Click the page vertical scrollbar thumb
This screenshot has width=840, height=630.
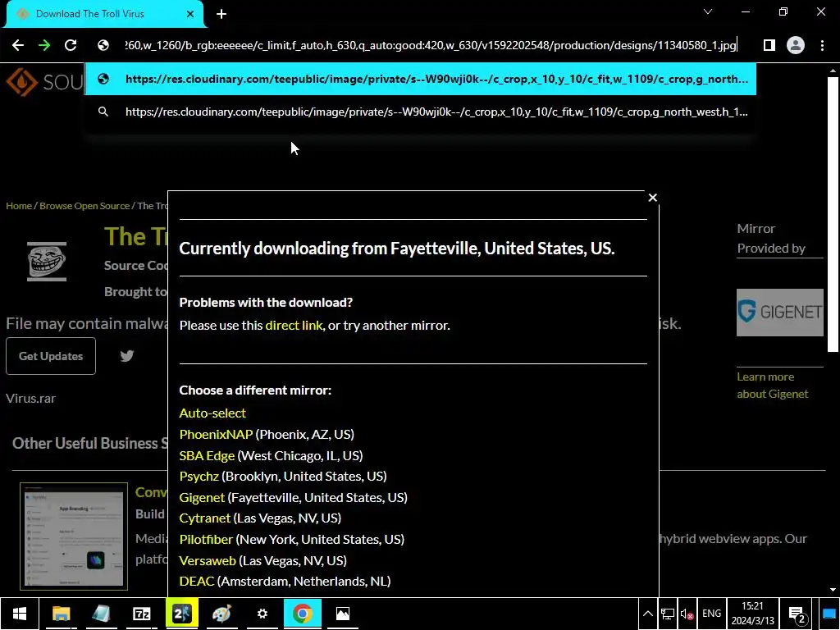tap(833, 214)
